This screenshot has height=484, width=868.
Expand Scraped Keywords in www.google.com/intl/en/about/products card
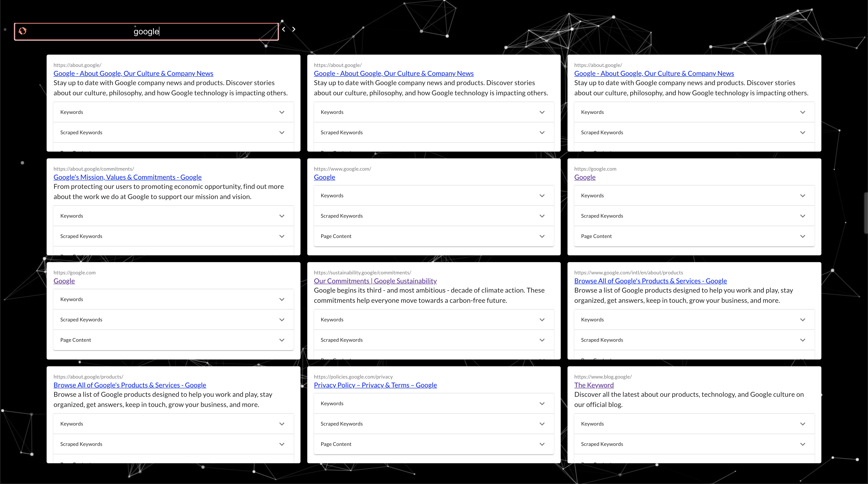pos(694,340)
